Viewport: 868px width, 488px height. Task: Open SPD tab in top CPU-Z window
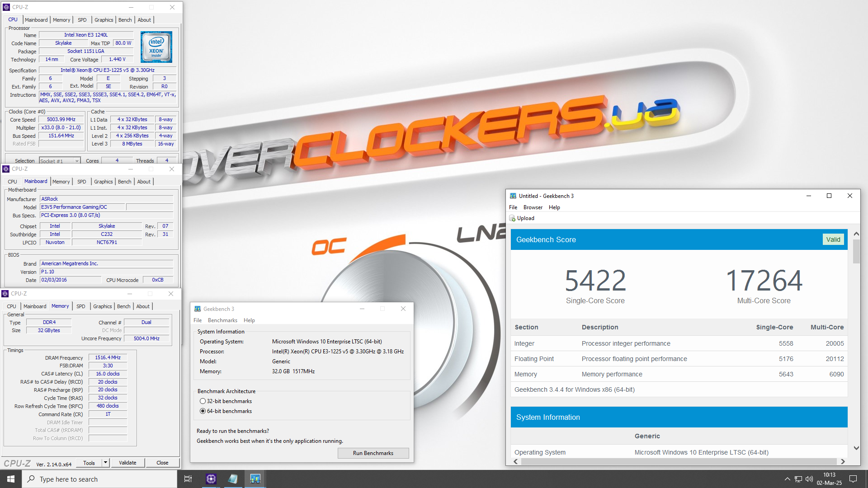click(x=82, y=20)
